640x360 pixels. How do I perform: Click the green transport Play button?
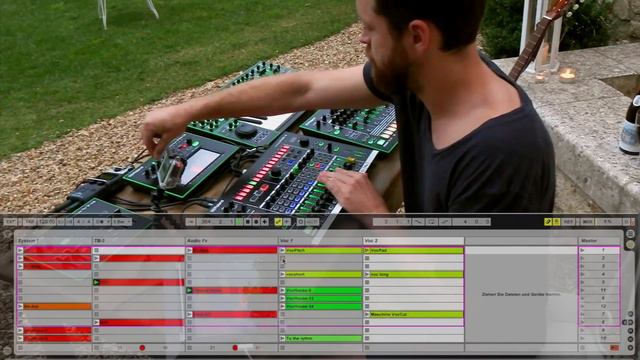(239, 222)
